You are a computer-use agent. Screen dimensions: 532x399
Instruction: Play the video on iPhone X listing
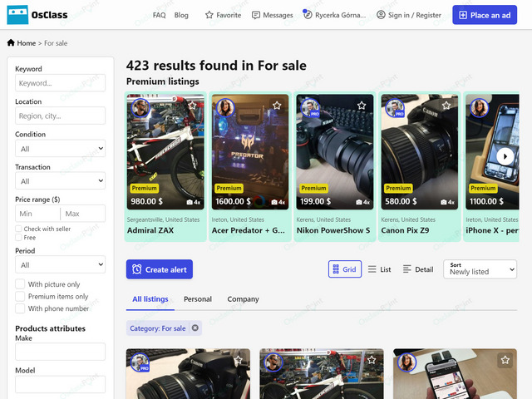click(505, 156)
